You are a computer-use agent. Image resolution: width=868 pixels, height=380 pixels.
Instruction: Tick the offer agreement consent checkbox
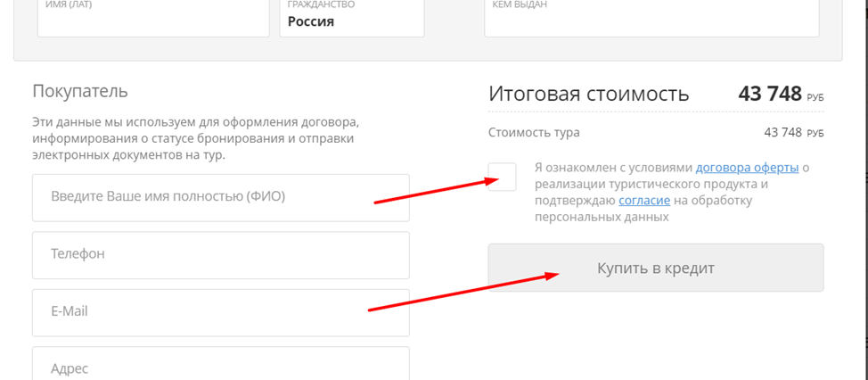[502, 177]
